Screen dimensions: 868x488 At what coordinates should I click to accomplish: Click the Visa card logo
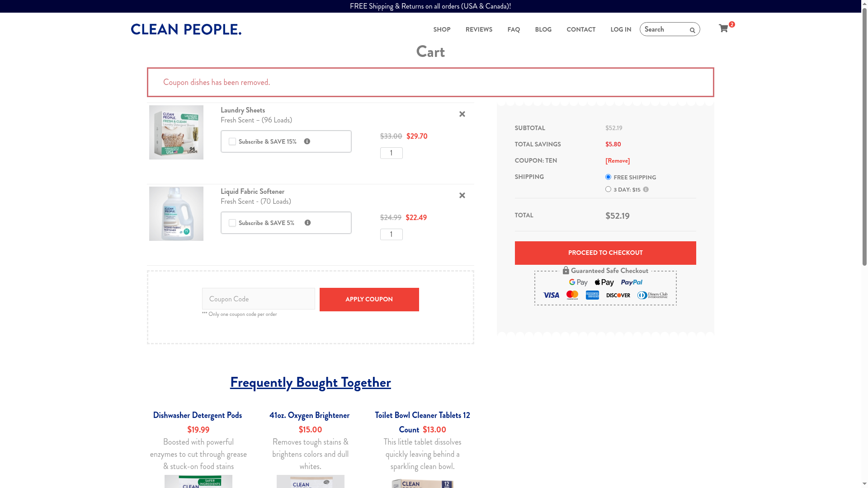[x=551, y=295]
